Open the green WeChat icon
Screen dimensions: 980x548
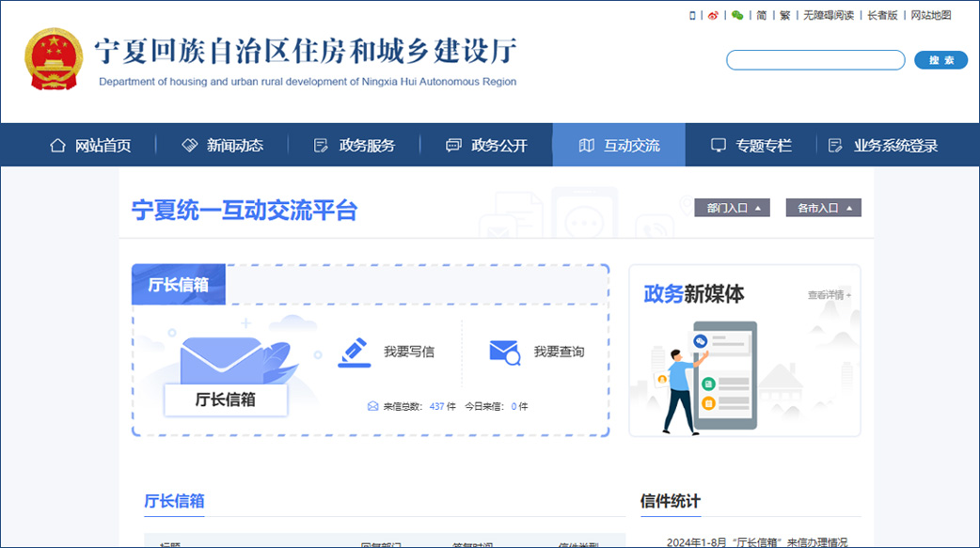[x=737, y=16]
